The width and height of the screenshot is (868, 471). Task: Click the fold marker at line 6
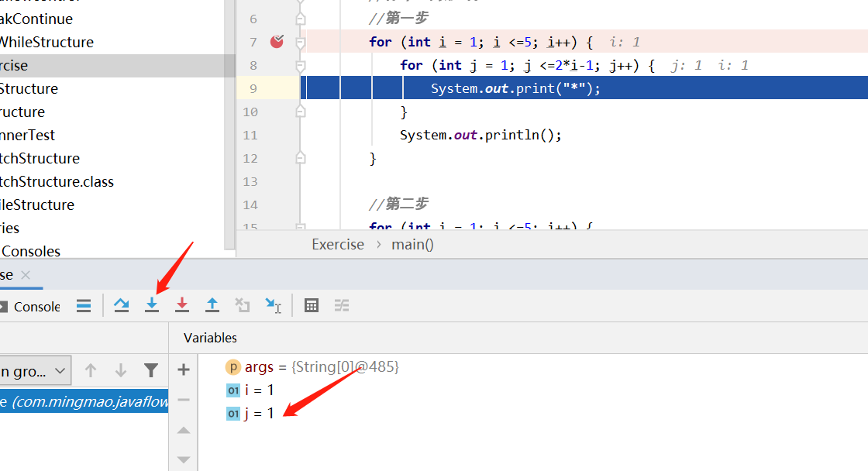(x=300, y=19)
